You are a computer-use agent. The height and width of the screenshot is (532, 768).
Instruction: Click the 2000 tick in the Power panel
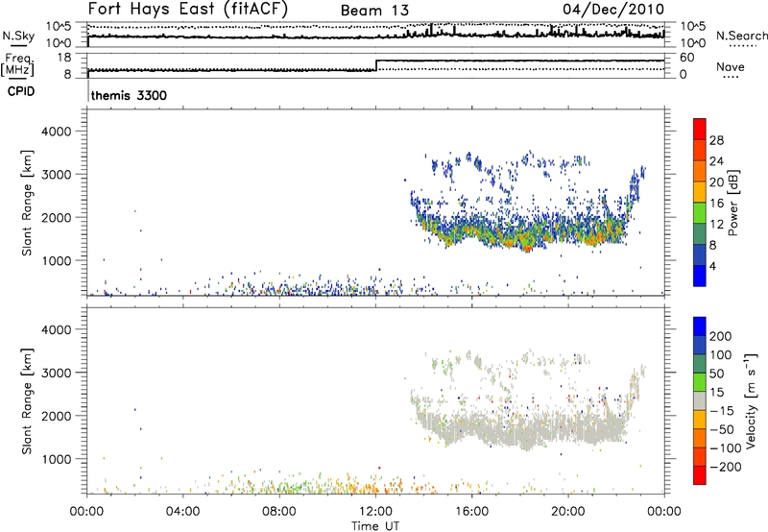coord(56,217)
